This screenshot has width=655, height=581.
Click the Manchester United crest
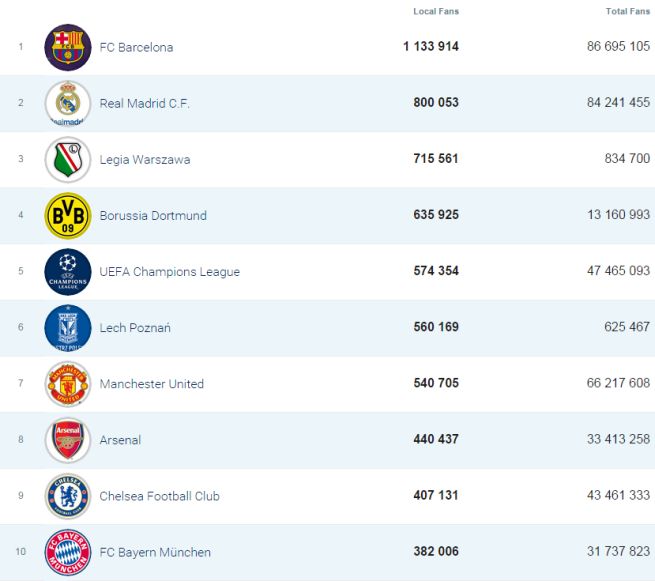68,383
